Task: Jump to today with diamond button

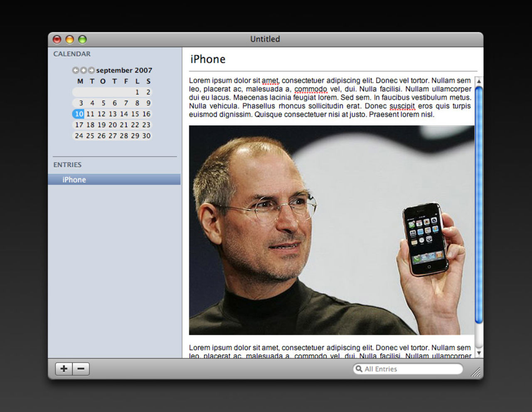Action: pos(83,70)
